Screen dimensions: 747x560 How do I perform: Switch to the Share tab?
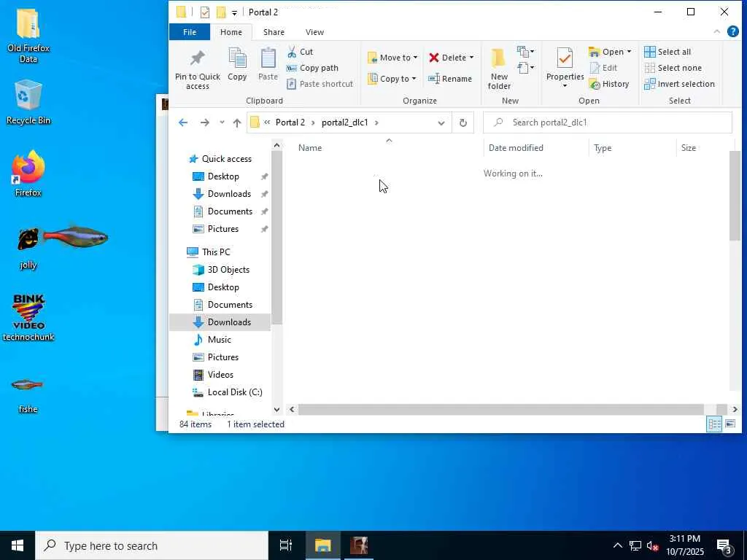tap(274, 32)
